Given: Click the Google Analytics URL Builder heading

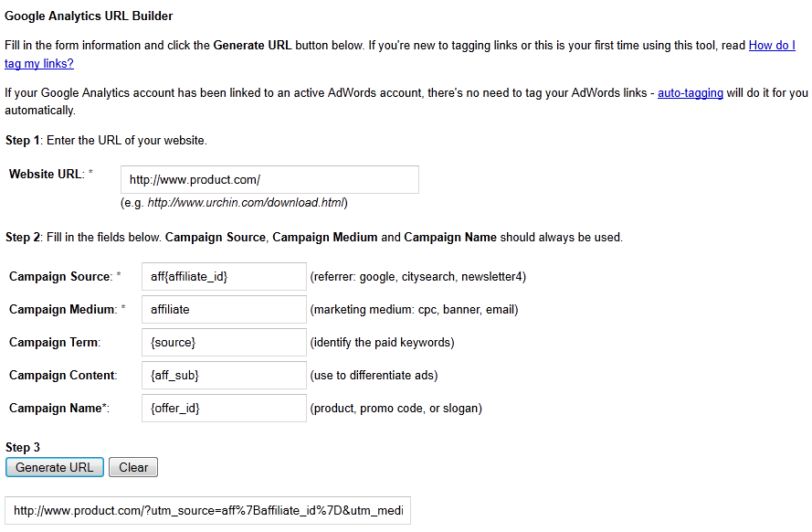Looking at the screenshot, I should point(89,16).
